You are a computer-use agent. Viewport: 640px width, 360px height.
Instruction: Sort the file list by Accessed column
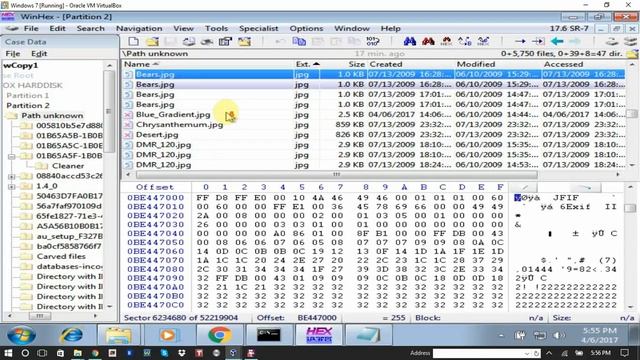tap(584, 64)
